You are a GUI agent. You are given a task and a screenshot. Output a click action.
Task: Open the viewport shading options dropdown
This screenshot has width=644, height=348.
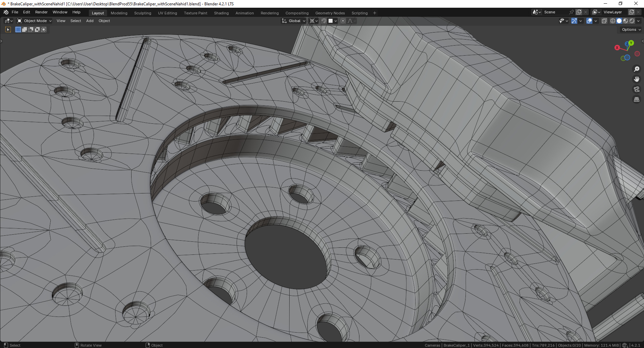click(638, 21)
